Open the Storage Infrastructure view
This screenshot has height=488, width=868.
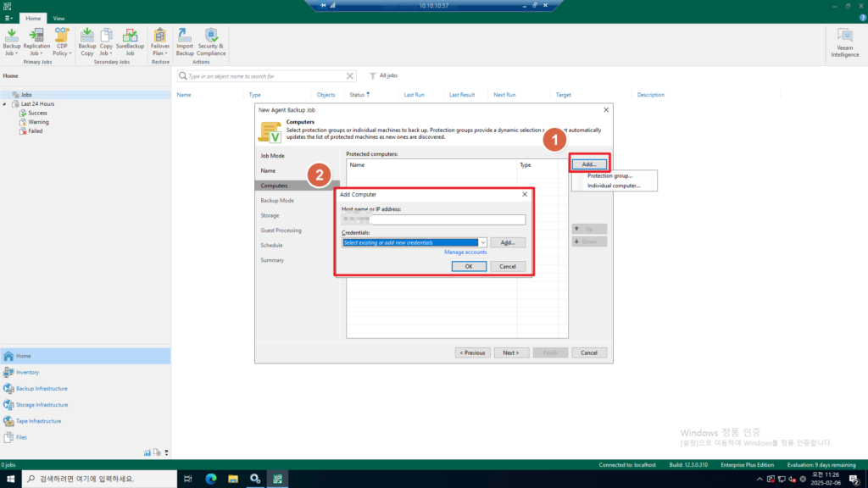click(86, 404)
